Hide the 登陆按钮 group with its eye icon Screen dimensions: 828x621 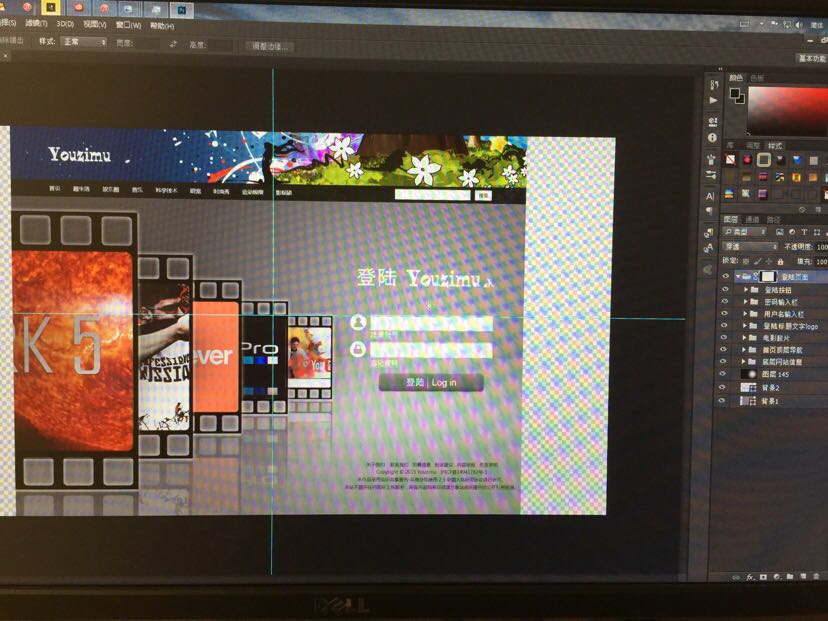pos(725,289)
